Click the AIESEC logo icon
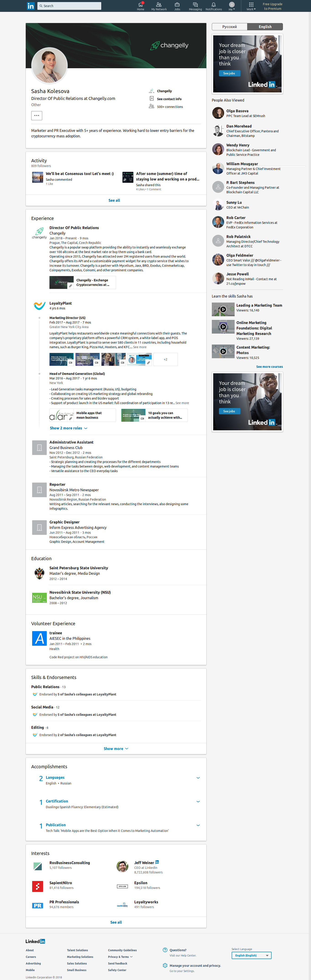Screen dimensions: 311x980 39,638
